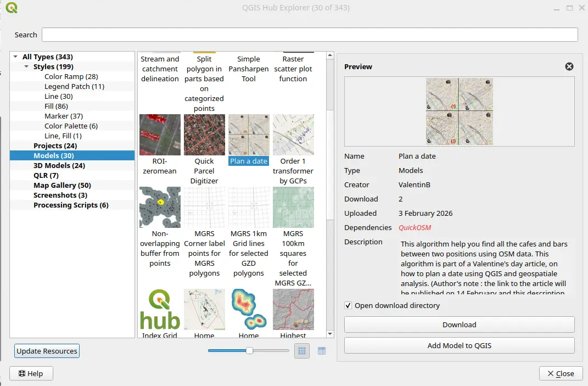The image size is (588, 386).
Task: Open the Index Grid hub-logo model
Action: tap(160, 309)
